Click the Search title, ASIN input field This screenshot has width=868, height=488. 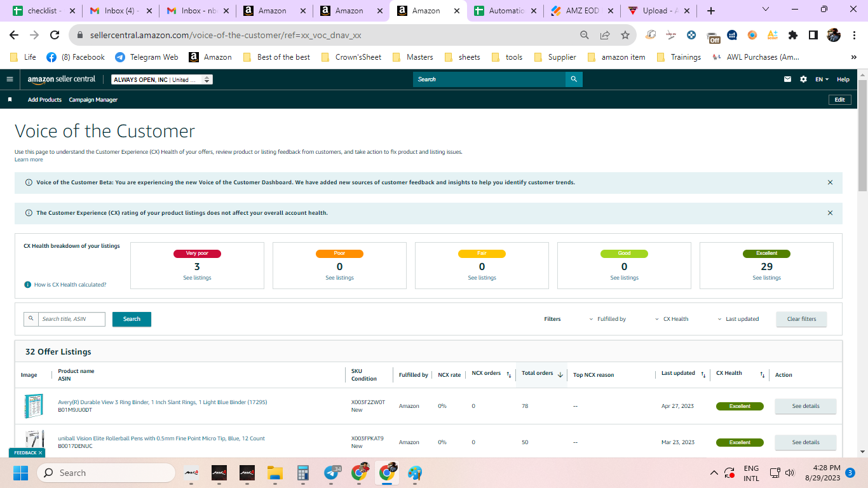[x=71, y=319]
